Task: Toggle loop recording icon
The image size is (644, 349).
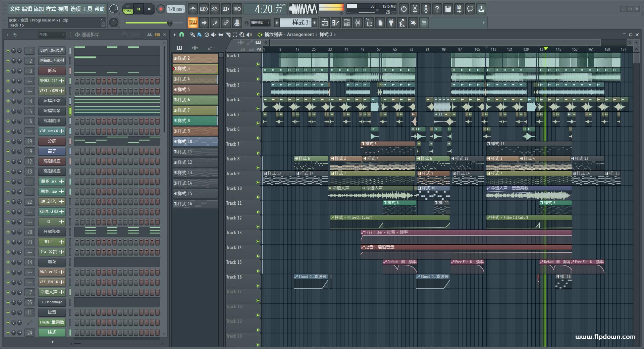Action: tap(237, 9)
